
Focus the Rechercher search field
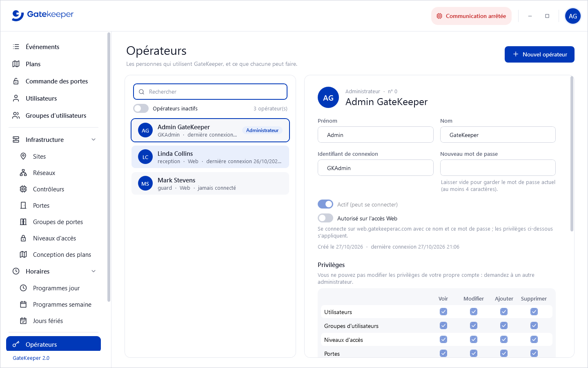point(210,92)
